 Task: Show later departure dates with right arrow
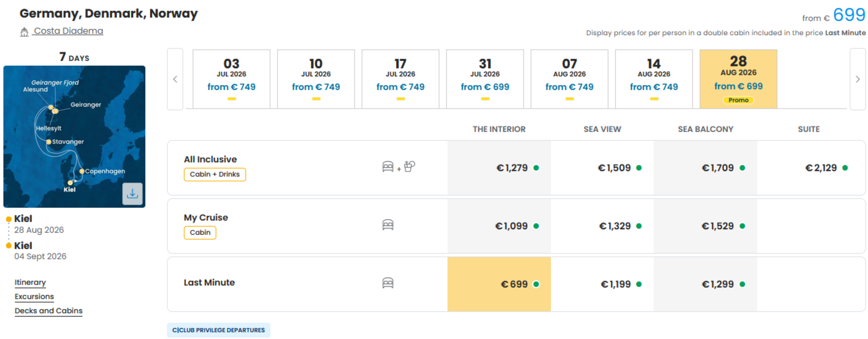tap(858, 79)
